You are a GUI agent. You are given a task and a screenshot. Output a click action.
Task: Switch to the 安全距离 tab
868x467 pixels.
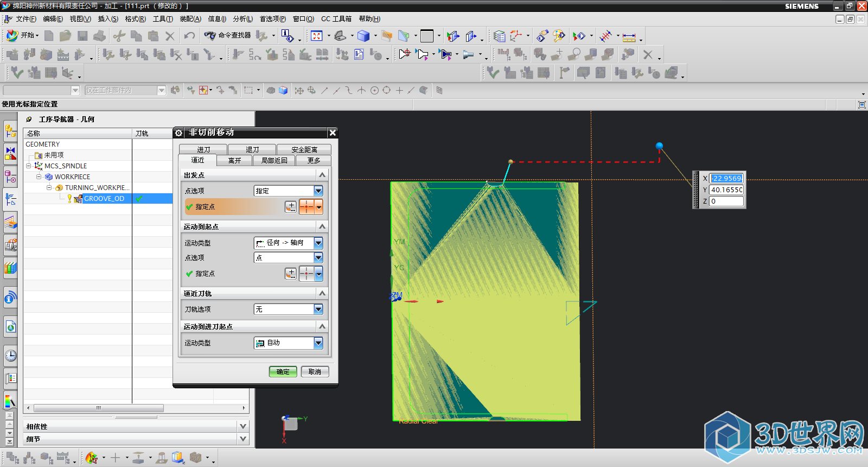304,149
